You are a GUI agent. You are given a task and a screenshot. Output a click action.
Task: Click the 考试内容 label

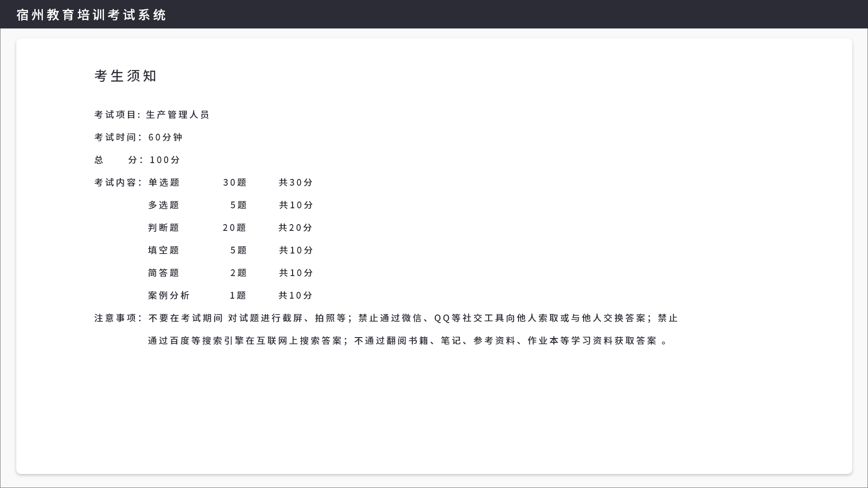click(x=117, y=183)
